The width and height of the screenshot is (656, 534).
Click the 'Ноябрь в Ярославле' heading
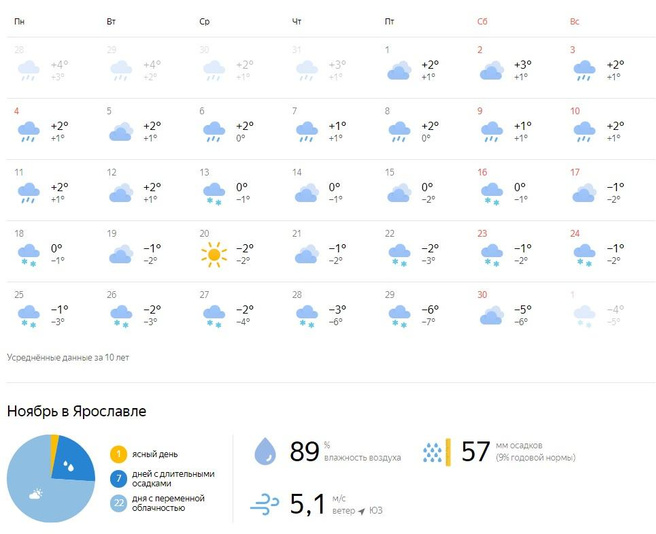[x=77, y=411]
